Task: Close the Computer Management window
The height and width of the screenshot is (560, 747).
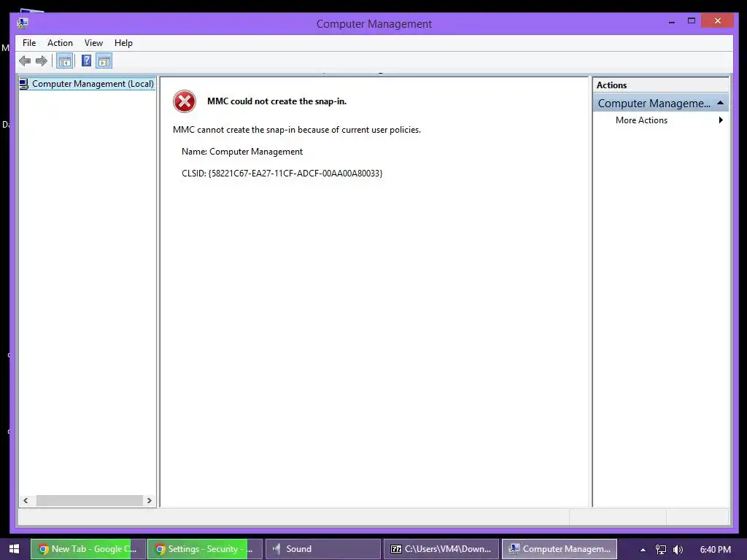Action: pos(718,21)
